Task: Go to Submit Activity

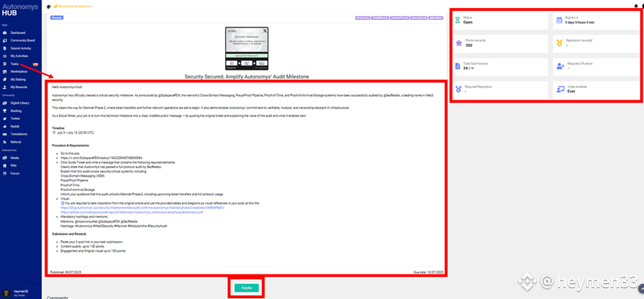Action: tap(20, 48)
